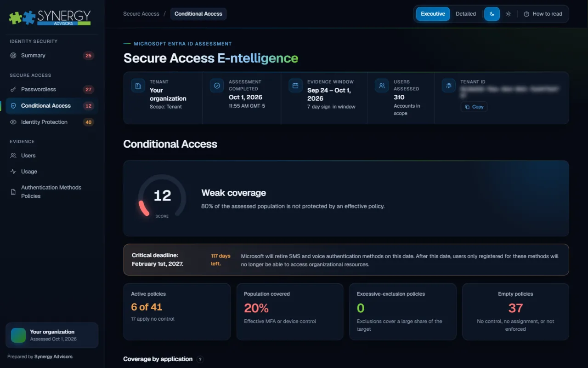The height and width of the screenshot is (368, 588).
Task: Click the Population covered card
Action: 290,312
